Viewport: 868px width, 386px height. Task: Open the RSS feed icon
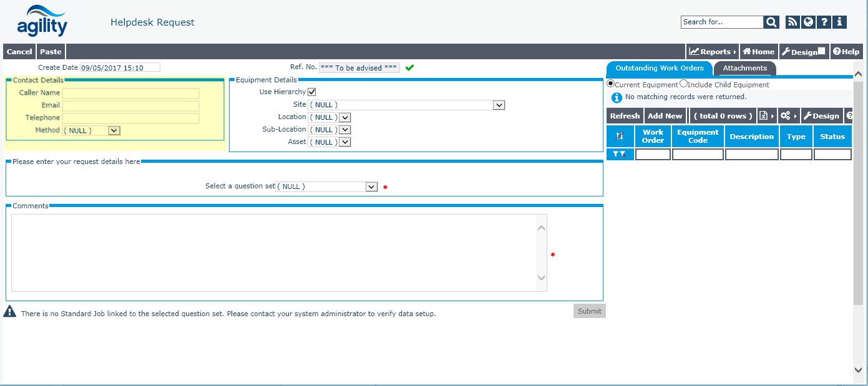792,22
